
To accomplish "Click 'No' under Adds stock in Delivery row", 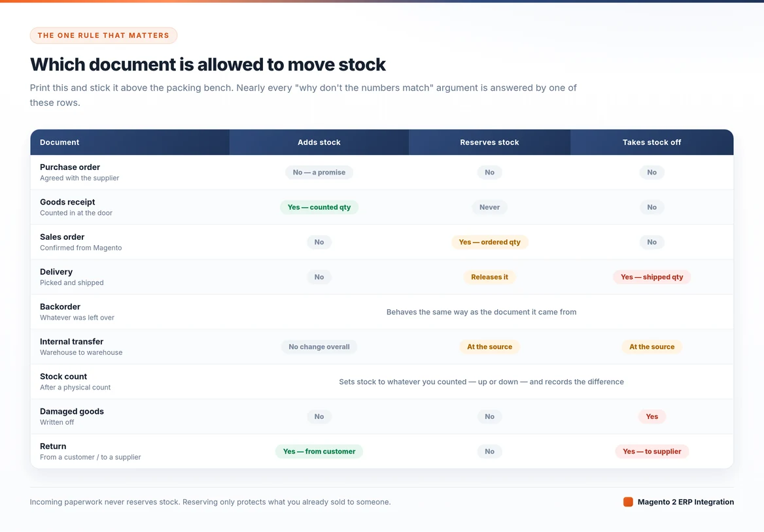I will tap(319, 277).
